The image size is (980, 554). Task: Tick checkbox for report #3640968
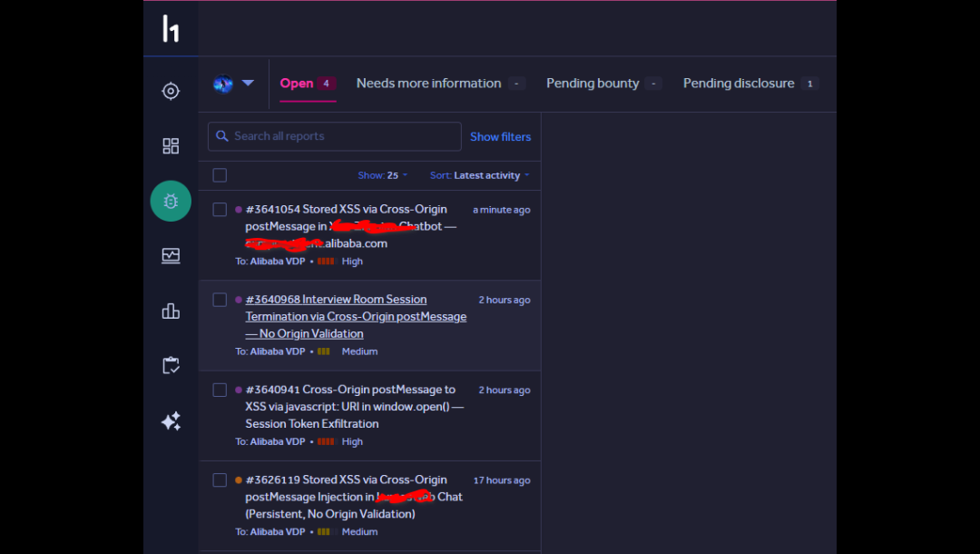pos(220,300)
